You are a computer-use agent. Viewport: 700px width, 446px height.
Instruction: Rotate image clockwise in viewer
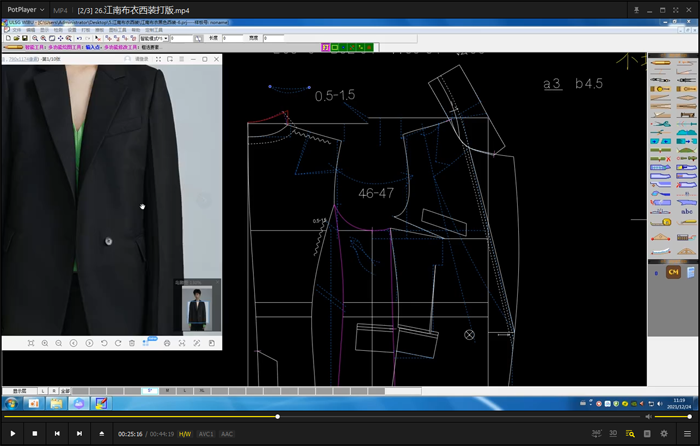[x=118, y=343]
